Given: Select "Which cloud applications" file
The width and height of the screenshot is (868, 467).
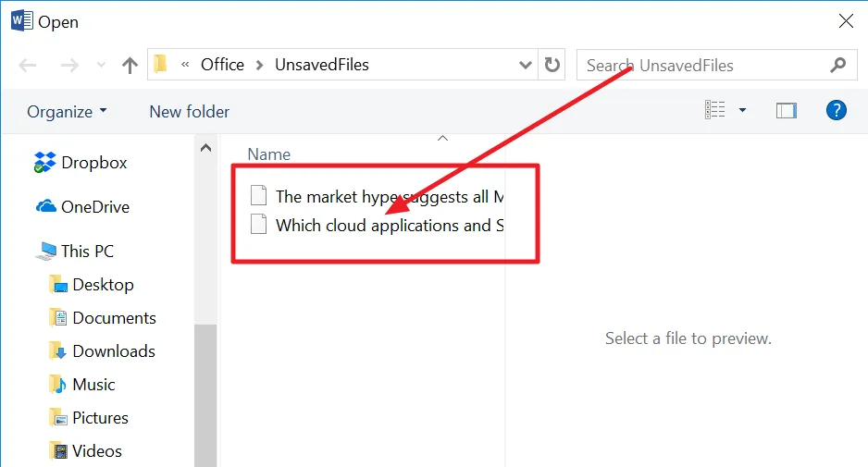Looking at the screenshot, I should [377, 226].
